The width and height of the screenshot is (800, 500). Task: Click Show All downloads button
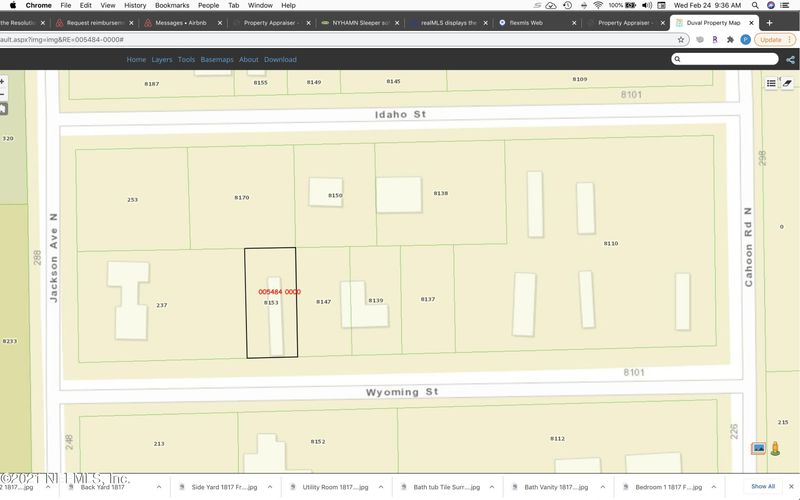click(763, 486)
